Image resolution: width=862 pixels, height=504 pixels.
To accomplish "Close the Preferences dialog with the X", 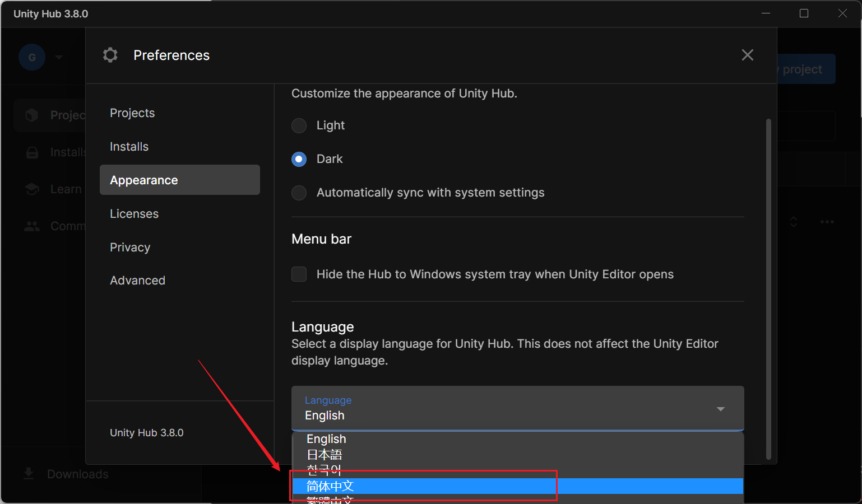I will click(748, 55).
